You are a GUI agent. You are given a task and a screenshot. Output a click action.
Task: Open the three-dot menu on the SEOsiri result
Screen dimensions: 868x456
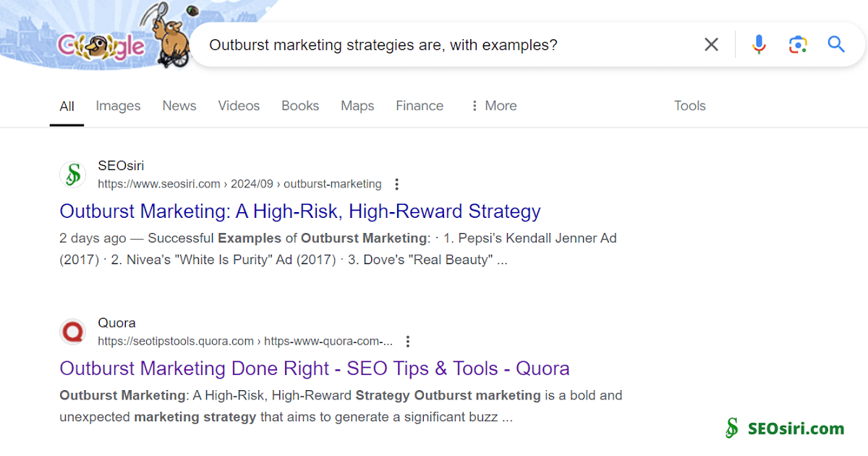coord(396,184)
